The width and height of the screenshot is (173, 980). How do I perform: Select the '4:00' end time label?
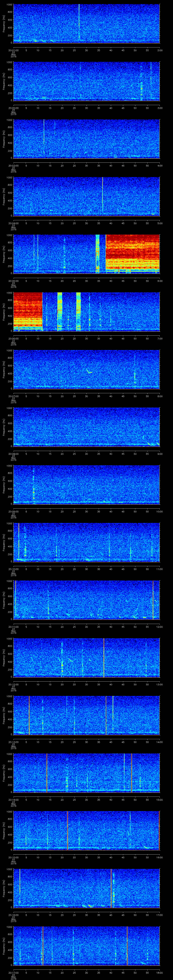[x=160, y=166]
